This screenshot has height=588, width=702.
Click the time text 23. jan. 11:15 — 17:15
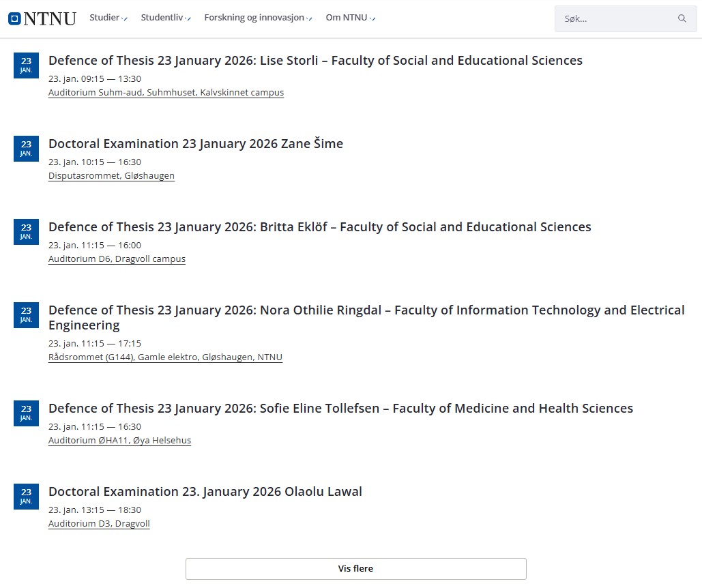click(94, 343)
